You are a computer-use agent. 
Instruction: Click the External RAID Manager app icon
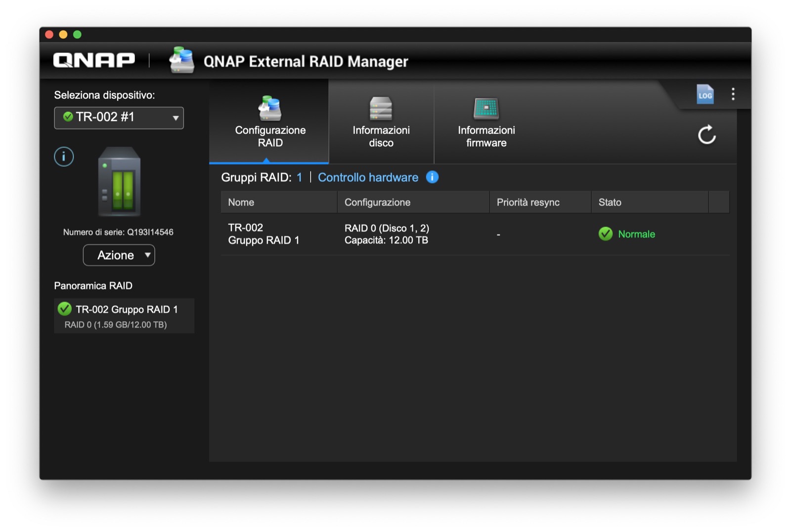coord(181,60)
